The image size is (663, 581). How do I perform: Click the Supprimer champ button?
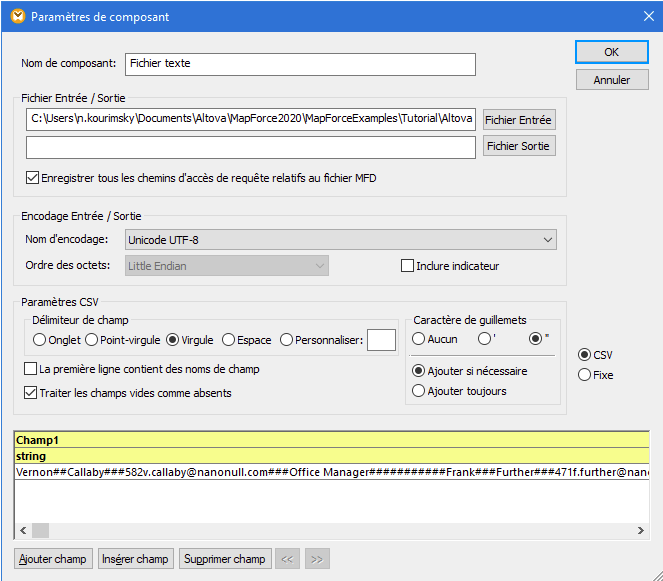[224, 559]
